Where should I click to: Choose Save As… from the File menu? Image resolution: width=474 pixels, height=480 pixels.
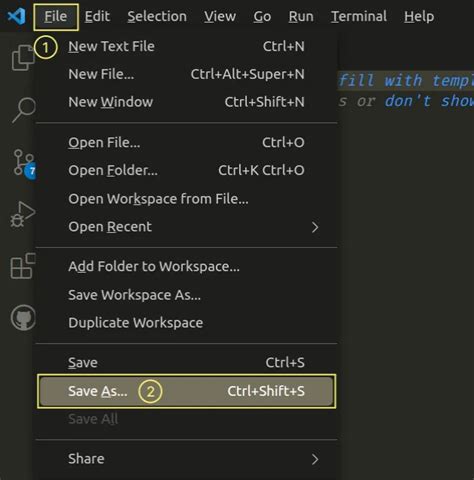[187, 391]
